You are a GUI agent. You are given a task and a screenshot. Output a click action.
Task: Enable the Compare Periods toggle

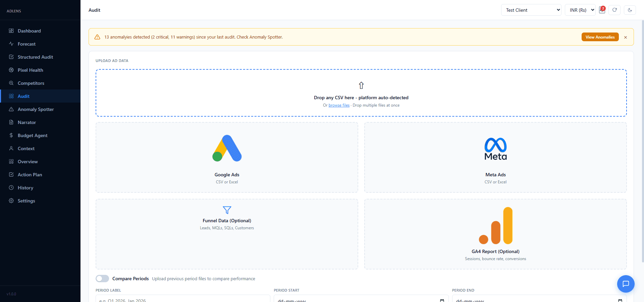point(102,279)
